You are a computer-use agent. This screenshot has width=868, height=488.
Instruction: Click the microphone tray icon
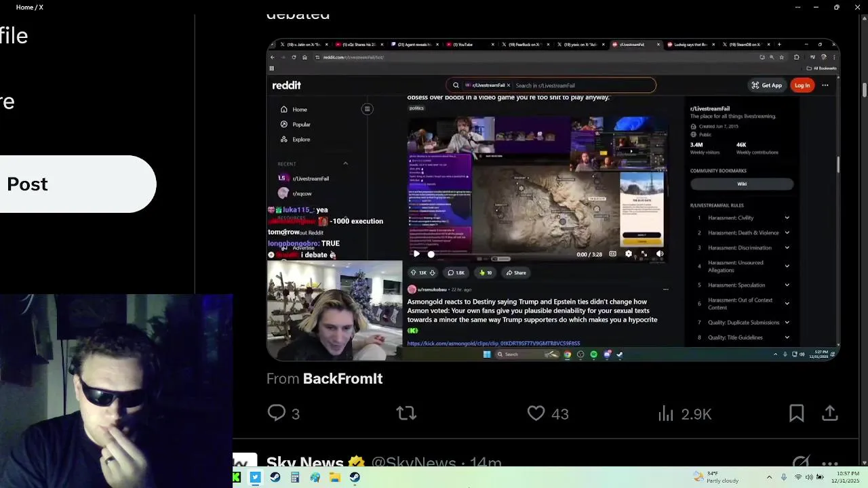click(783, 477)
